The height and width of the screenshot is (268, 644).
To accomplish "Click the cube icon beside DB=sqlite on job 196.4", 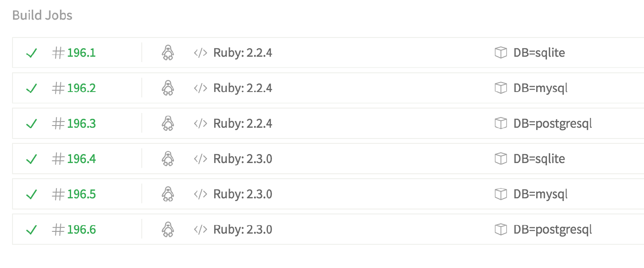I will click(x=500, y=159).
